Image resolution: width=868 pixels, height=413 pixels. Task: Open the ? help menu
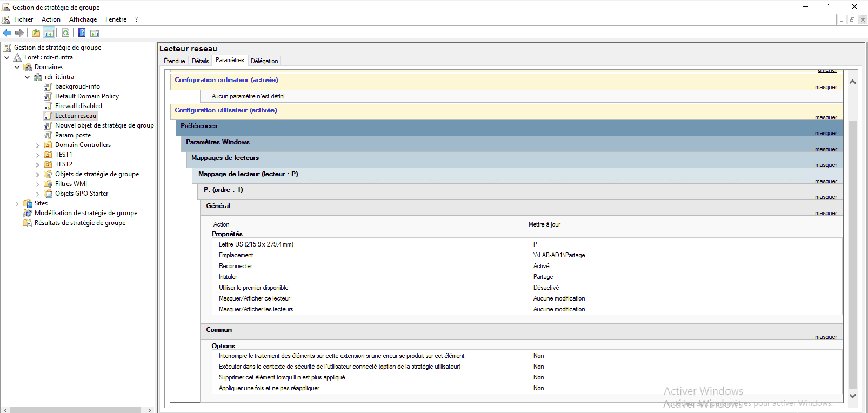tap(136, 19)
